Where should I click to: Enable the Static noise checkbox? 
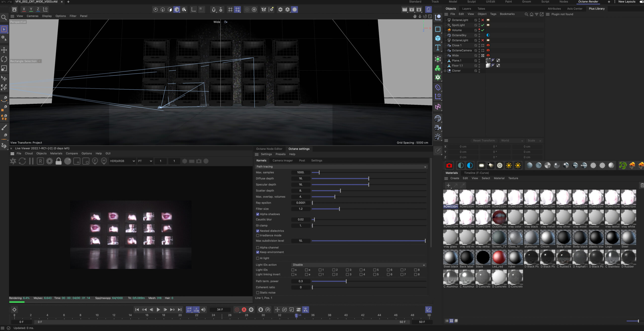coord(258,292)
